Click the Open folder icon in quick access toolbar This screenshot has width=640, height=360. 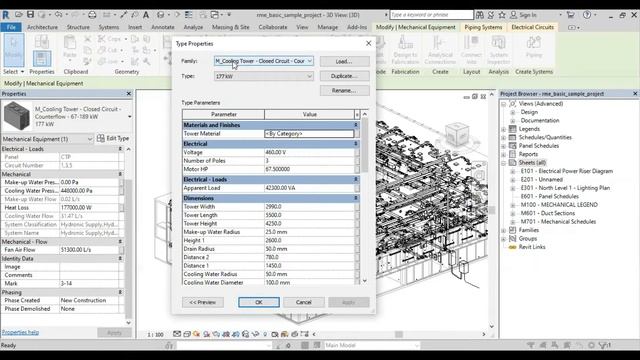pyautogui.click(x=19, y=15)
